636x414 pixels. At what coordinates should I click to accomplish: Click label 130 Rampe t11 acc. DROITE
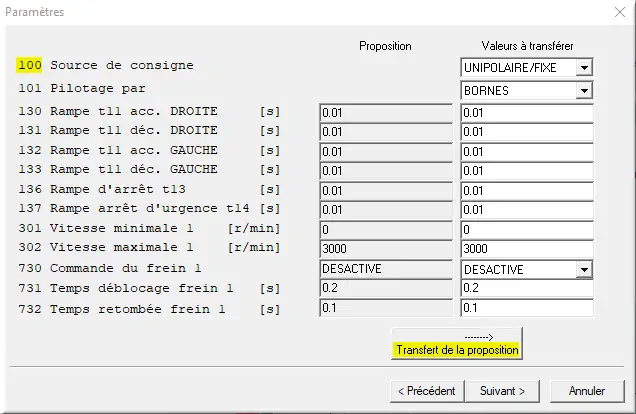point(118,111)
